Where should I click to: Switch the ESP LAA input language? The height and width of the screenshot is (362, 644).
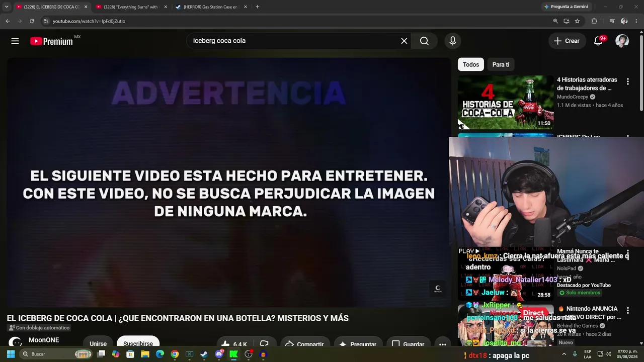588,354
